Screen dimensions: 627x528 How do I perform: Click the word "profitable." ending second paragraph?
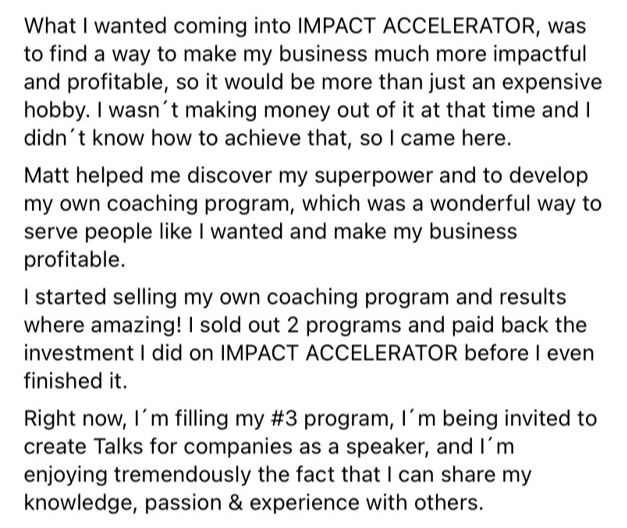tap(74, 261)
